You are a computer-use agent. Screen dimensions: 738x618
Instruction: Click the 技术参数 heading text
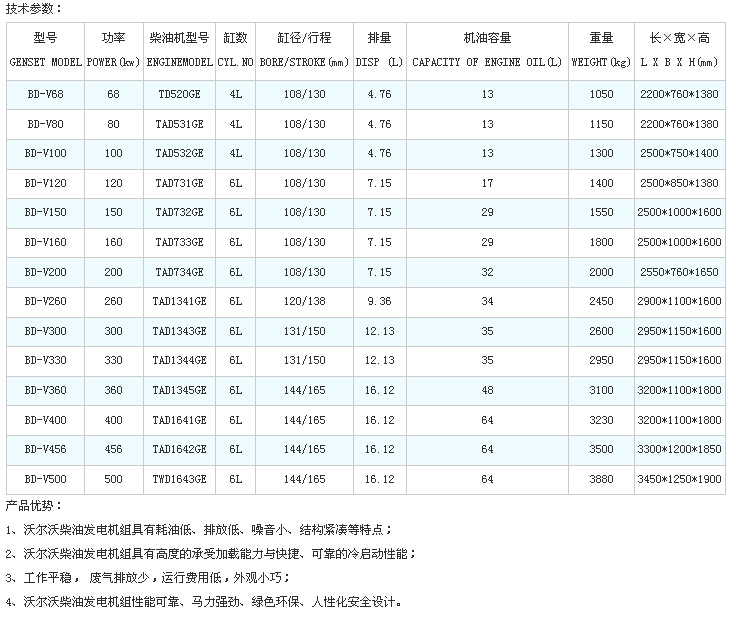[33, 8]
